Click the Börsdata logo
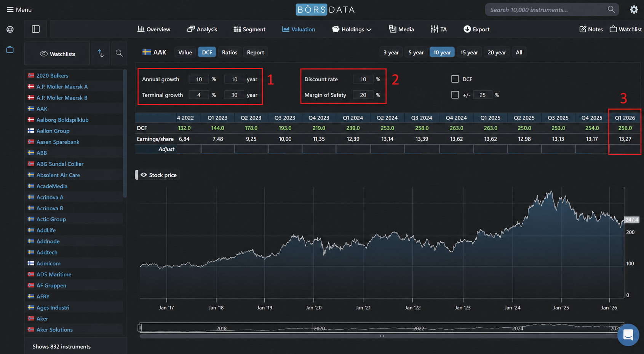 coord(325,10)
